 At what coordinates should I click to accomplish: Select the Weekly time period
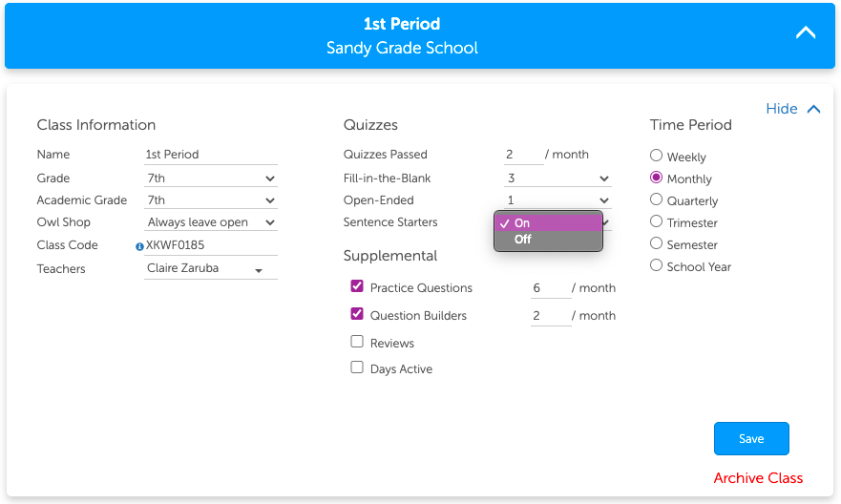tap(656, 156)
